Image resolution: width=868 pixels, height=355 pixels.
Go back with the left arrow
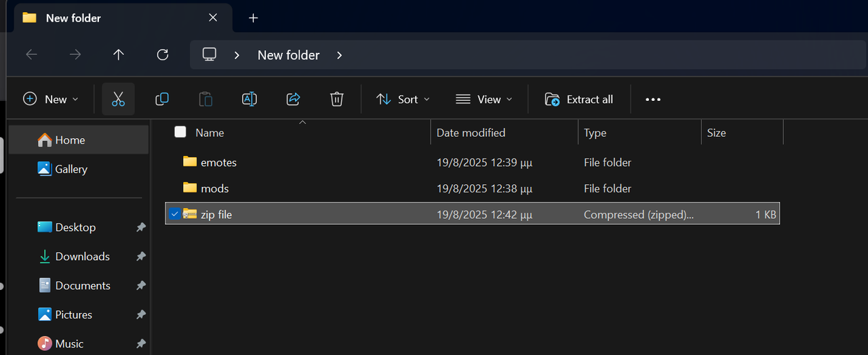click(x=31, y=55)
